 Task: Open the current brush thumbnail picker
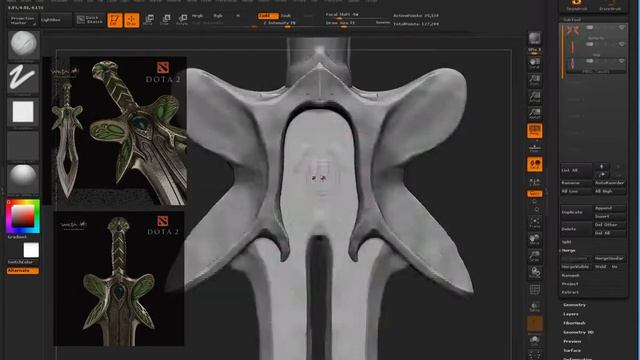coord(23,44)
